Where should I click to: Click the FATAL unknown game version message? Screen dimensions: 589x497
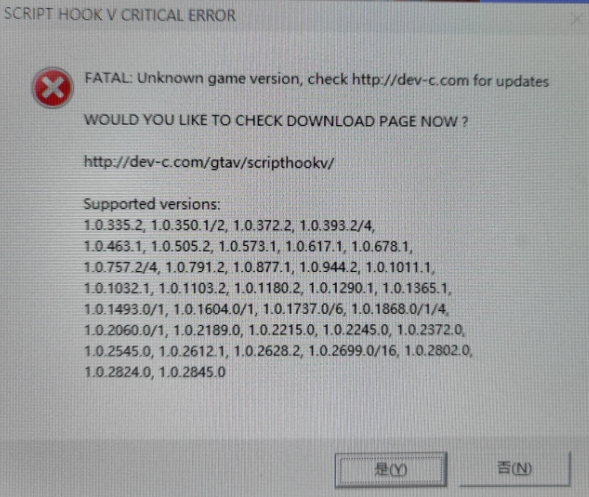click(x=316, y=80)
